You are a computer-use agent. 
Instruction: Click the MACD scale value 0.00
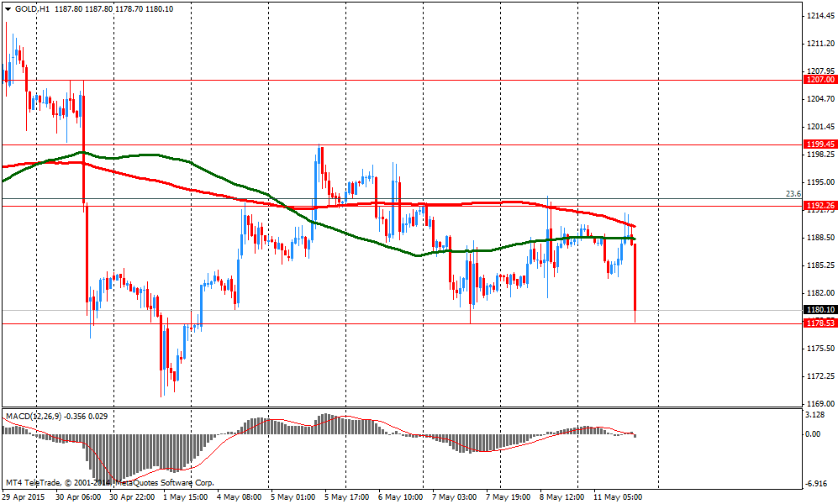tap(813, 434)
